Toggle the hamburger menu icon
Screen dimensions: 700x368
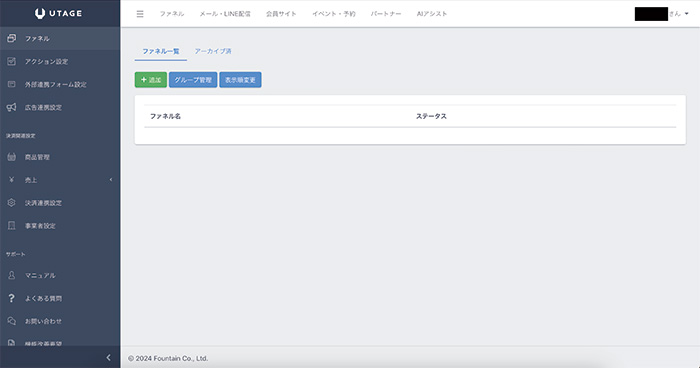click(x=140, y=14)
